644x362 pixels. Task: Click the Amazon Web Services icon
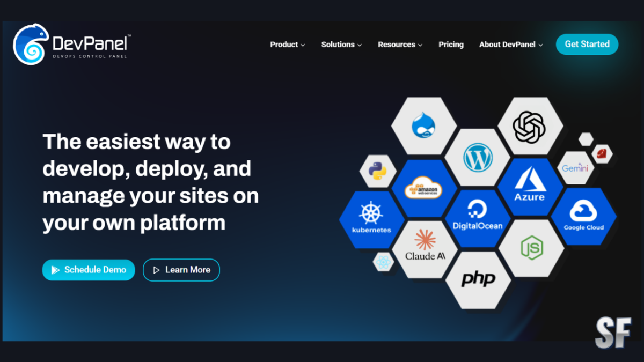424,188
